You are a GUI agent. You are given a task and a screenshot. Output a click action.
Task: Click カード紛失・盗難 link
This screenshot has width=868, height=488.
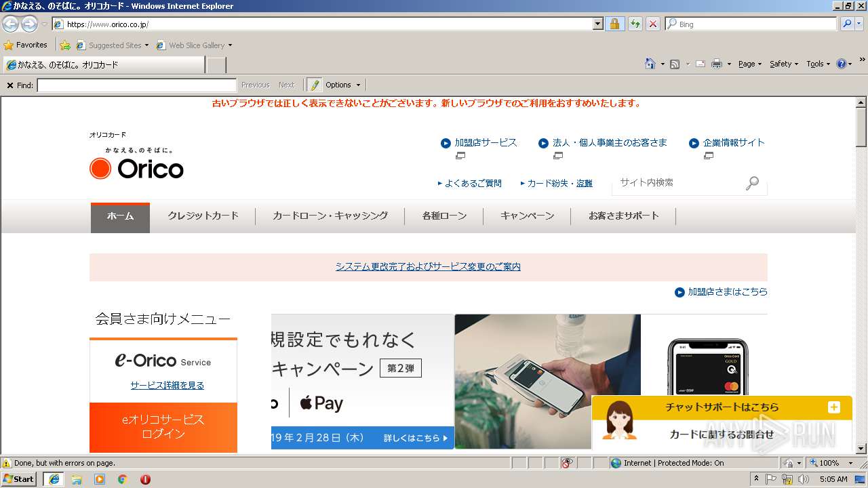tap(559, 184)
